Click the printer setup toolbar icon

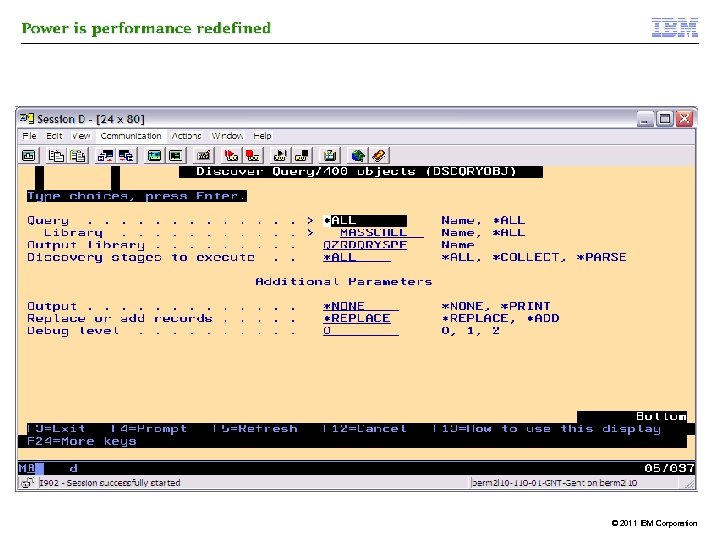pyautogui.click(x=329, y=156)
